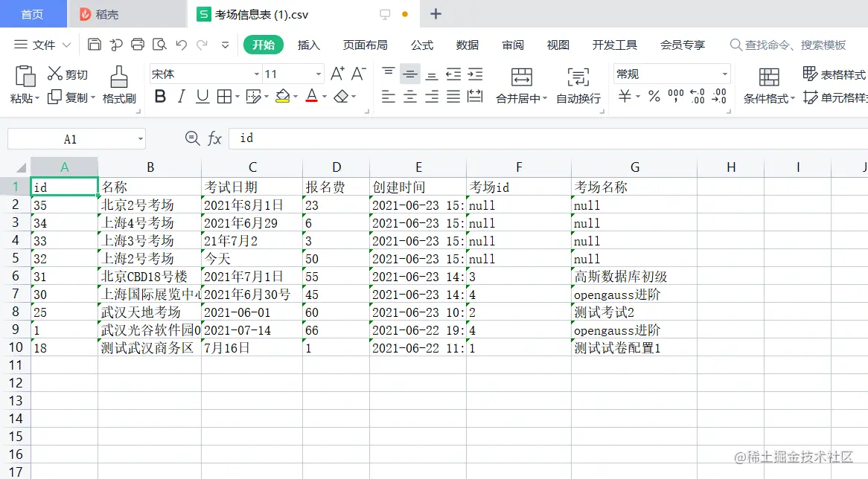Toggle middle vertical alignment
The image size is (868, 479).
(x=410, y=74)
